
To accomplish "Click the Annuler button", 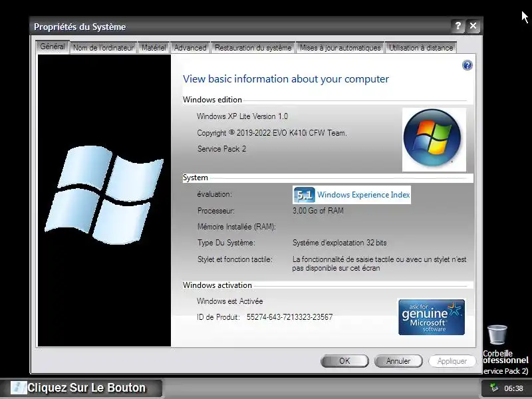I will (398, 361).
